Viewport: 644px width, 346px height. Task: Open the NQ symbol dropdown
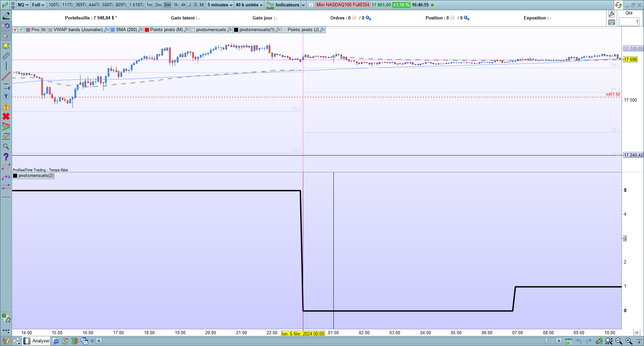click(x=23, y=5)
